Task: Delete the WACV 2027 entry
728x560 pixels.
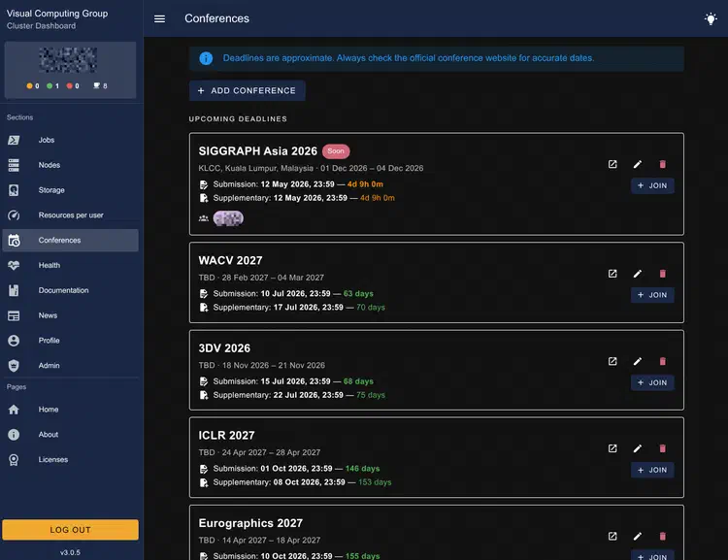Action: [663, 274]
